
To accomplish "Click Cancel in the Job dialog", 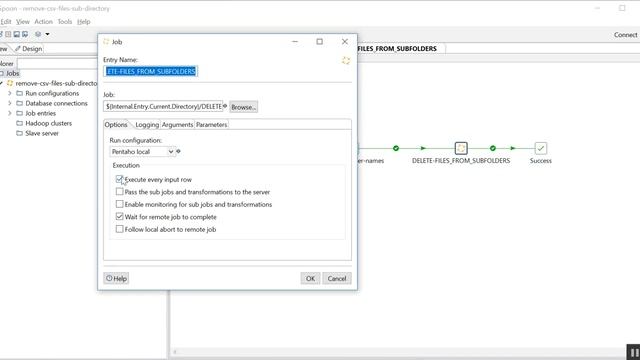I will pos(336,278).
